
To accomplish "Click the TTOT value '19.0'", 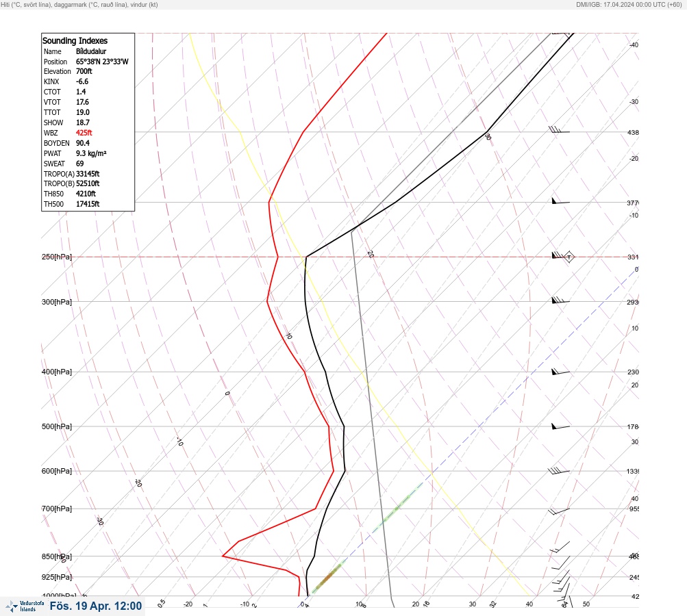I will 83,112.
